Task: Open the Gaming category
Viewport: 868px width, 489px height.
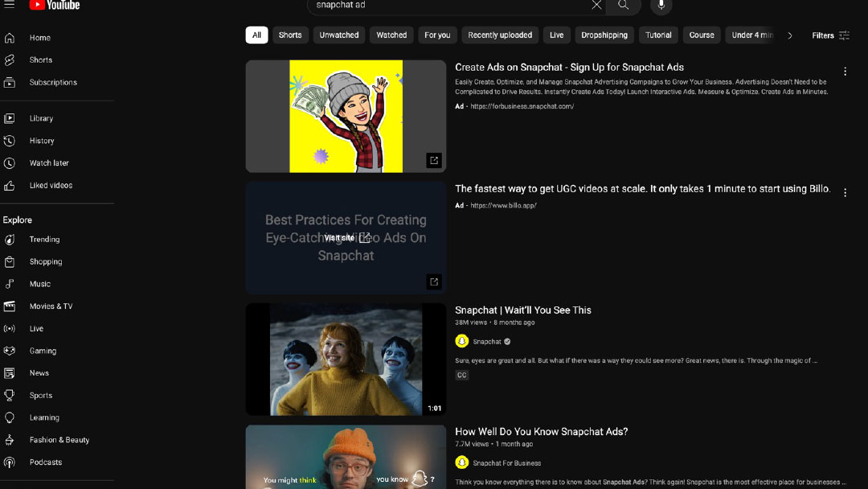Action: click(43, 351)
